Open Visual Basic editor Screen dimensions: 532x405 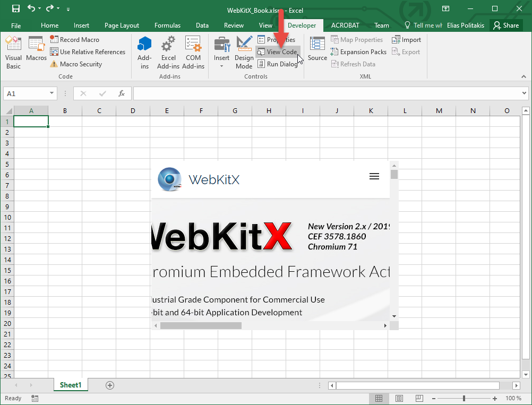click(x=13, y=53)
